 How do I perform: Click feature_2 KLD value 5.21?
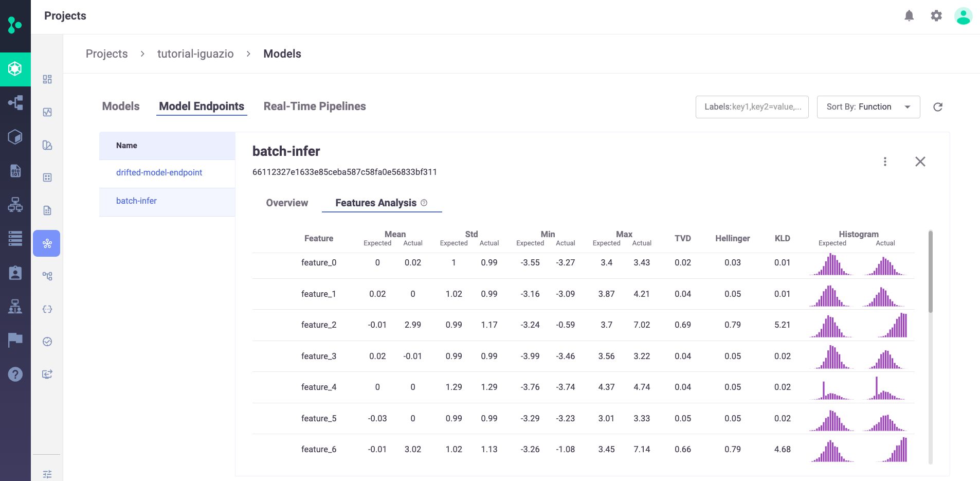pos(782,325)
